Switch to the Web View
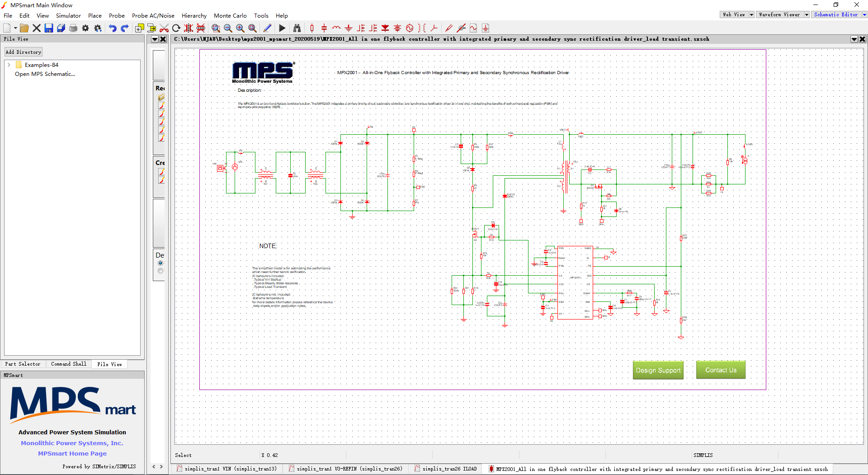The height and width of the screenshot is (475, 868). 734,14
